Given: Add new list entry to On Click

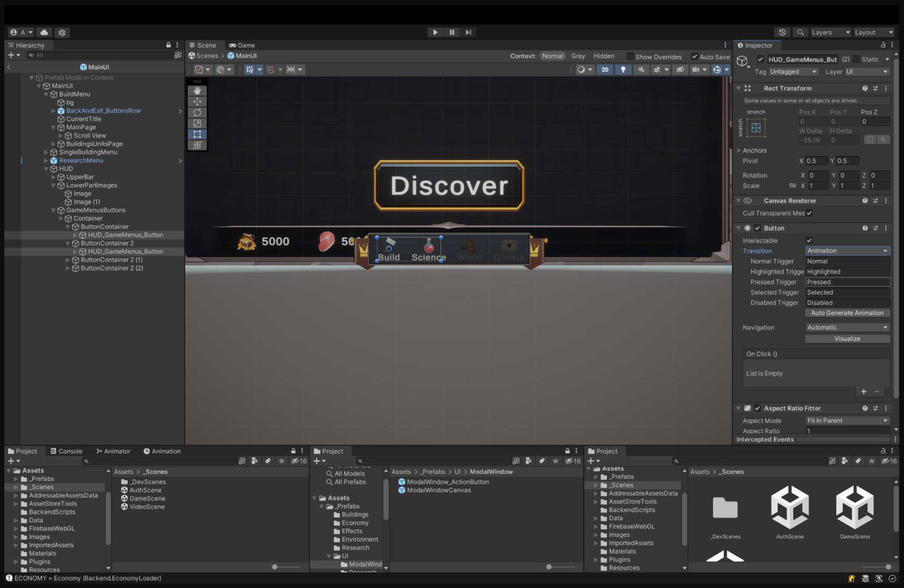Looking at the screenshot, I should [863, 392].
